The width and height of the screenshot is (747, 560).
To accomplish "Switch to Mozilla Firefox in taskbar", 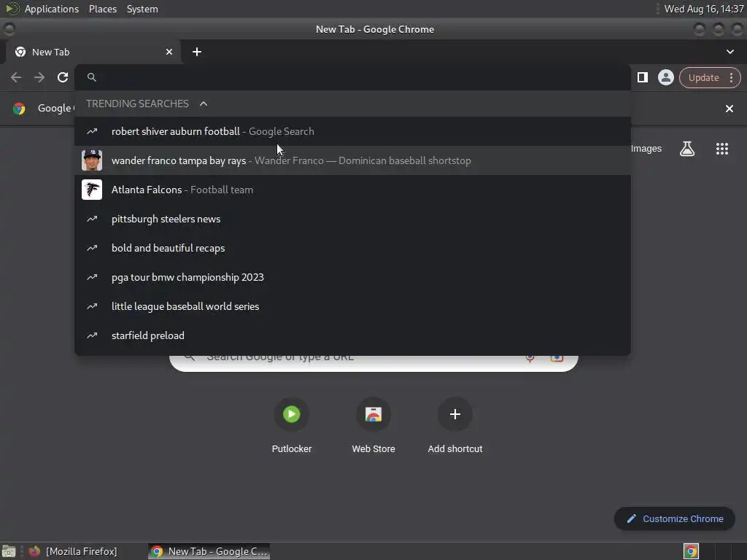I will tap(73, 551).
